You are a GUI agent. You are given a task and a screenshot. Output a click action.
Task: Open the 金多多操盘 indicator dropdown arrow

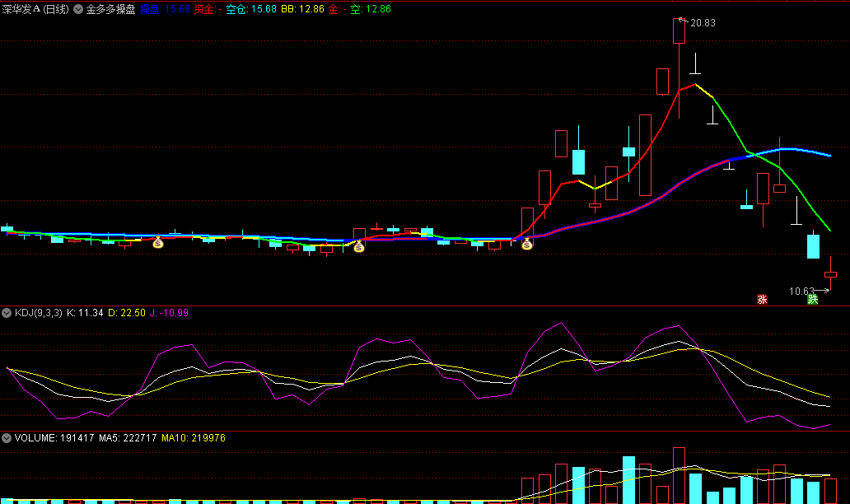[x=78, y=9]
